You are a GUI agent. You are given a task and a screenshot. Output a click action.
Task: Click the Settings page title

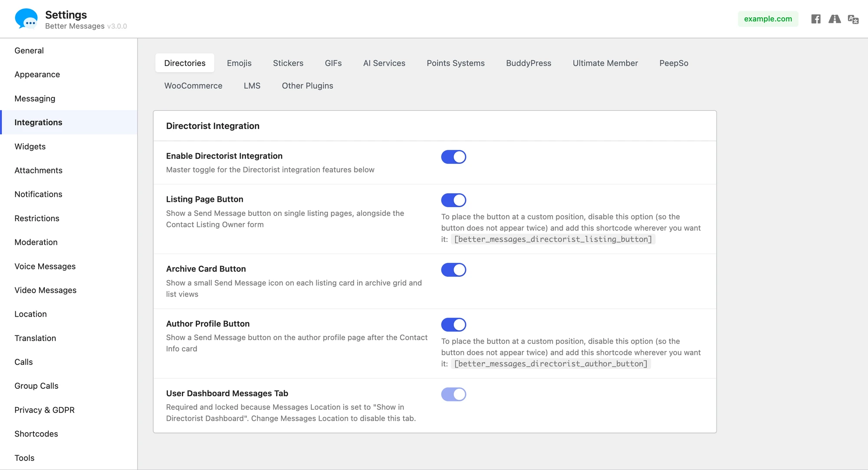click(x=66, y=15)
